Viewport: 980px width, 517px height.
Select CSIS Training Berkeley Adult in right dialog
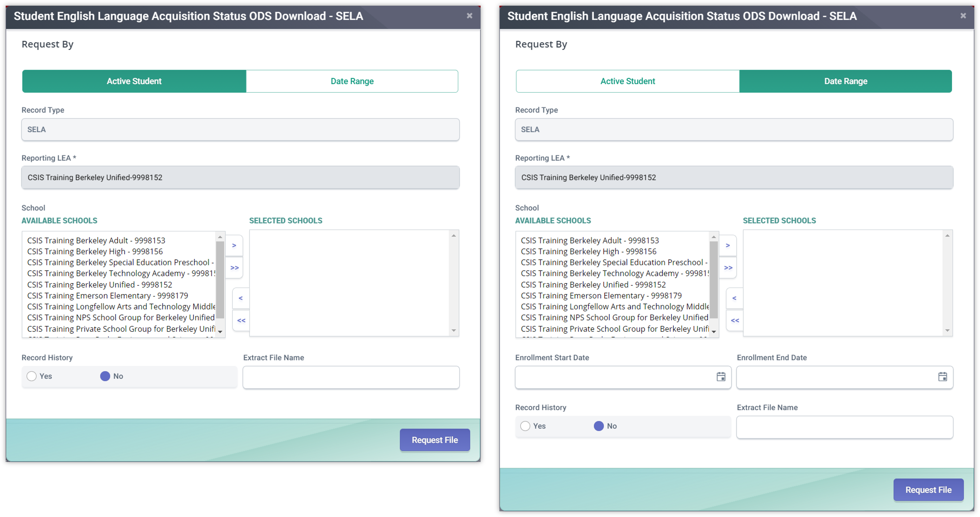coord(590,241)
